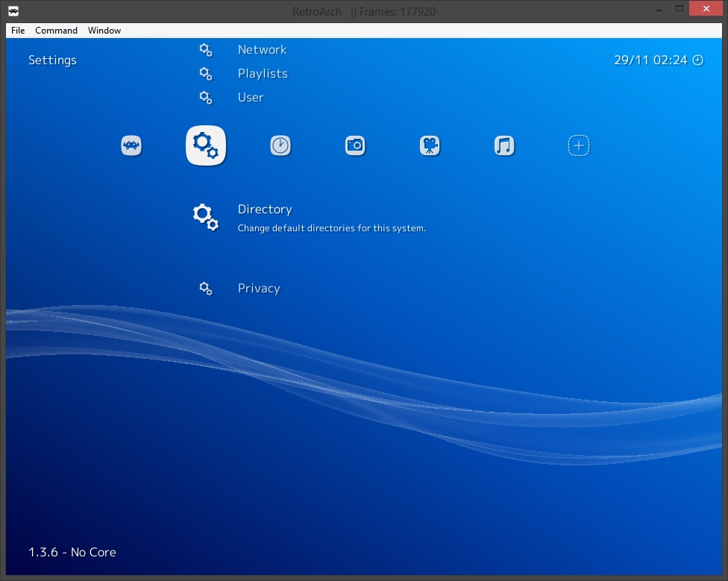Open the Window menu
Image resolution: width=728 pixels, height=581 pixels.
coord(104,31)
